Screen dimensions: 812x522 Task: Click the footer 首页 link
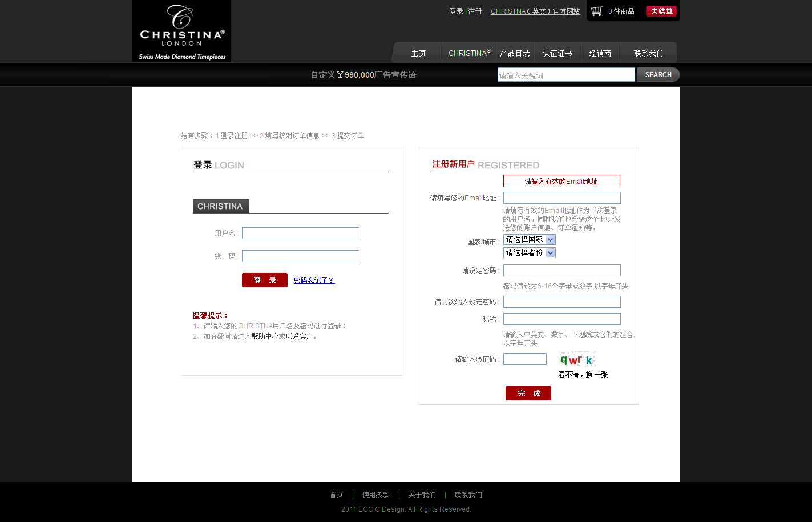coord(337,495)
